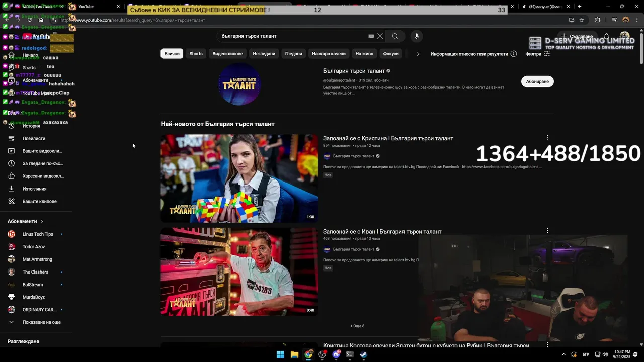Open options menu for Запознай се с Кристина video
The image size is (644, 362).
coord(547,137)
